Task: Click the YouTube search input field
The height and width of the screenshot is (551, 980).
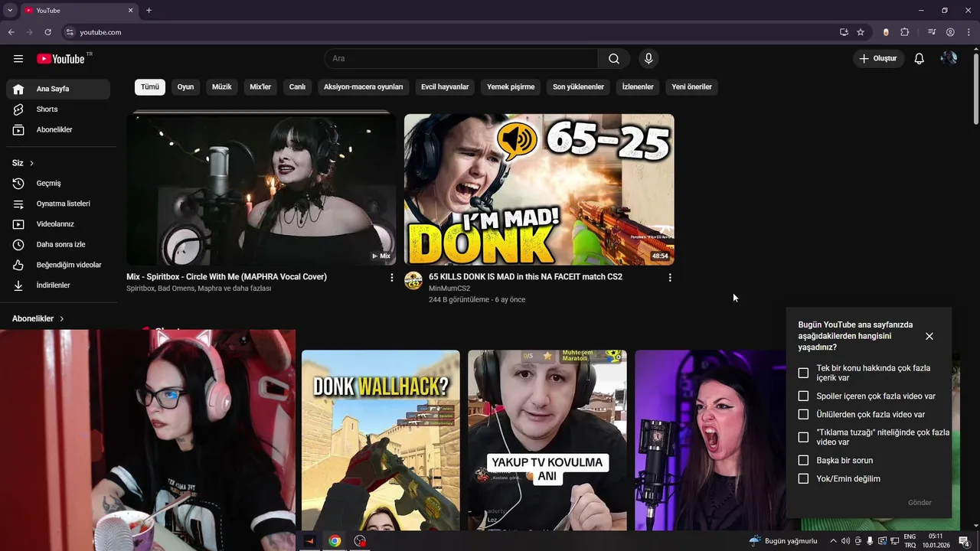Action: point(461,59)
